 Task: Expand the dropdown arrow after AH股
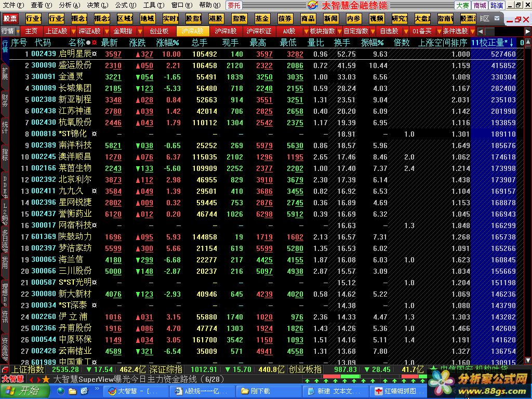click(306, 32)
